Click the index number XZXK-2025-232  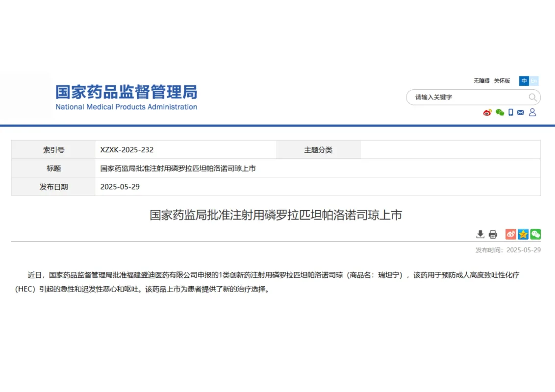[127, 150]
